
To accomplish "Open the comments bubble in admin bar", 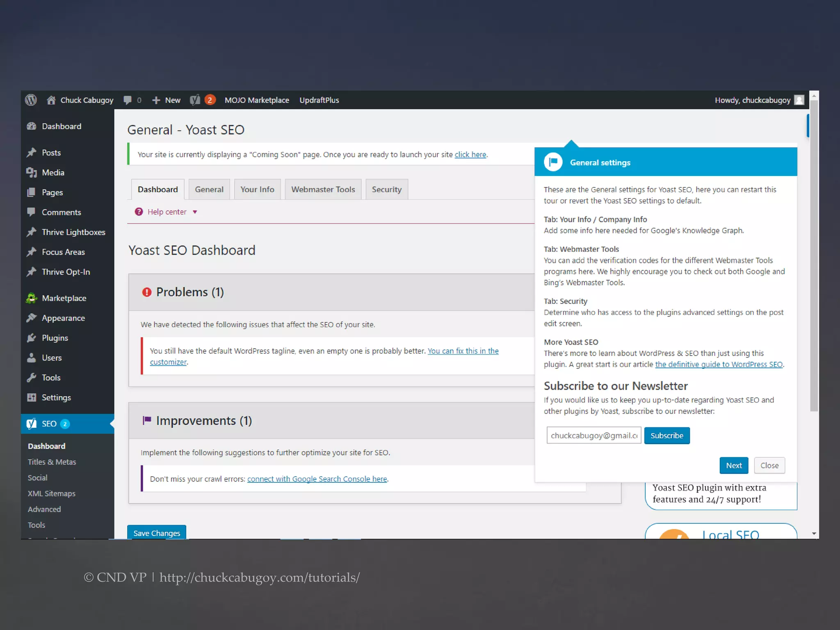I will 128,100.
